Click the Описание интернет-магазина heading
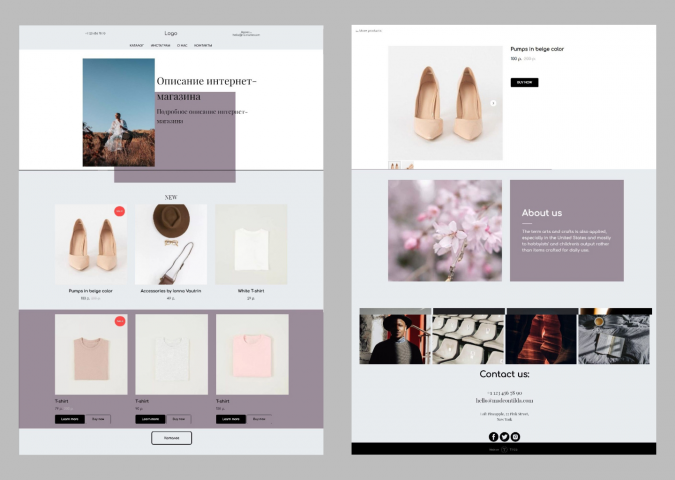Screen dimensions: 675x480 click(206, 88)
